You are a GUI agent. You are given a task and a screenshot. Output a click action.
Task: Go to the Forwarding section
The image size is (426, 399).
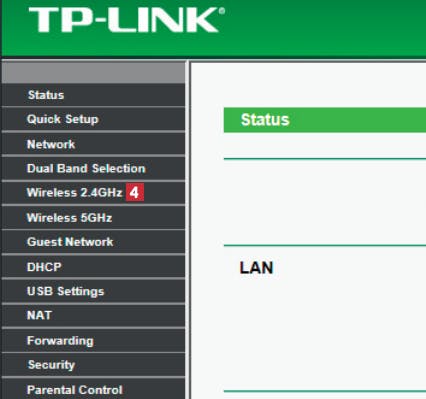pos(93,340)
